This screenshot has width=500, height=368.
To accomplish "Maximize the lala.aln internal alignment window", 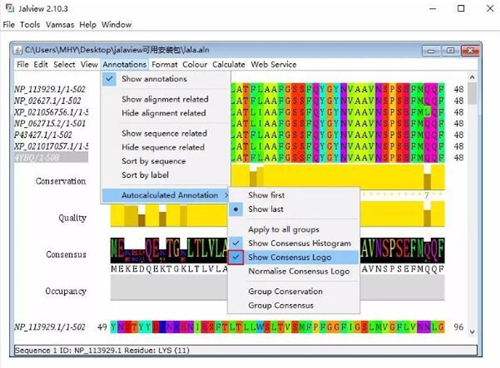I will click(x=450, y=51).
